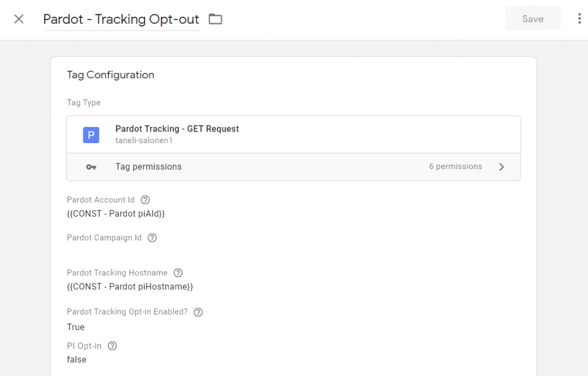Click the folder icon beside tag name
This screenshot has width=588, height=376.
(x=215, y=19)
